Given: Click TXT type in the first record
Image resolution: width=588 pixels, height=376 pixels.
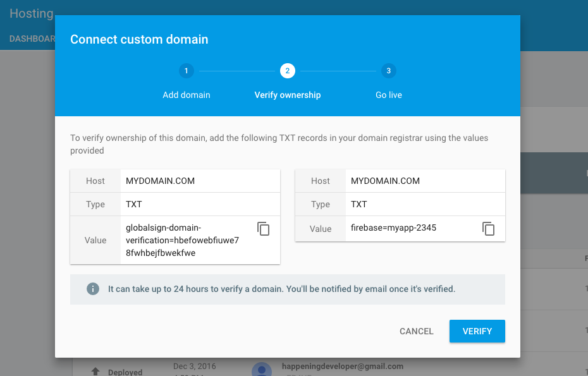Looking at the screenshot, I should [x=134, y=204].
